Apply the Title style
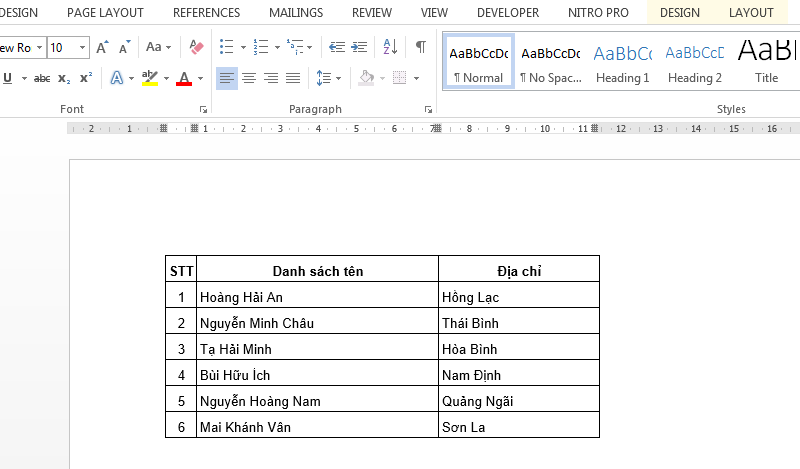Screen dimensions: 800x469 [766, 62]
